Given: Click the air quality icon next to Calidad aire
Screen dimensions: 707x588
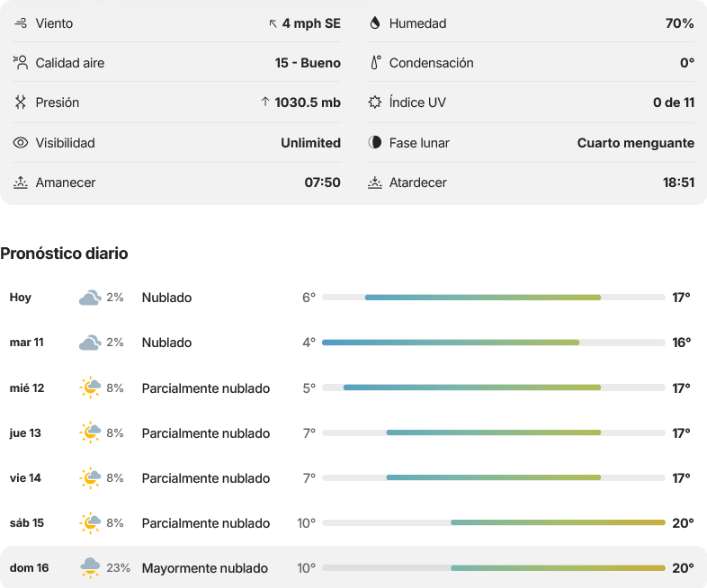Looking at the screenshot, I should tap(21, 63).
